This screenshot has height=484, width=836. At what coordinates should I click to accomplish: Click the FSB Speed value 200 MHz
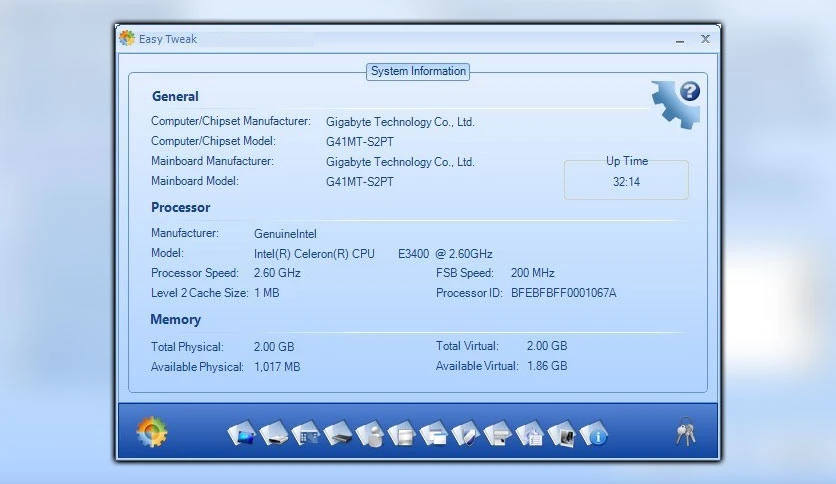pyautogui.click(x=533, y=273)
